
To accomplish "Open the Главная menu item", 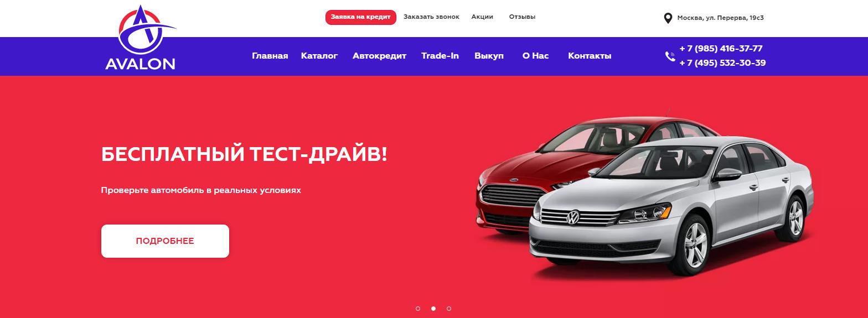I will (270, 56).
